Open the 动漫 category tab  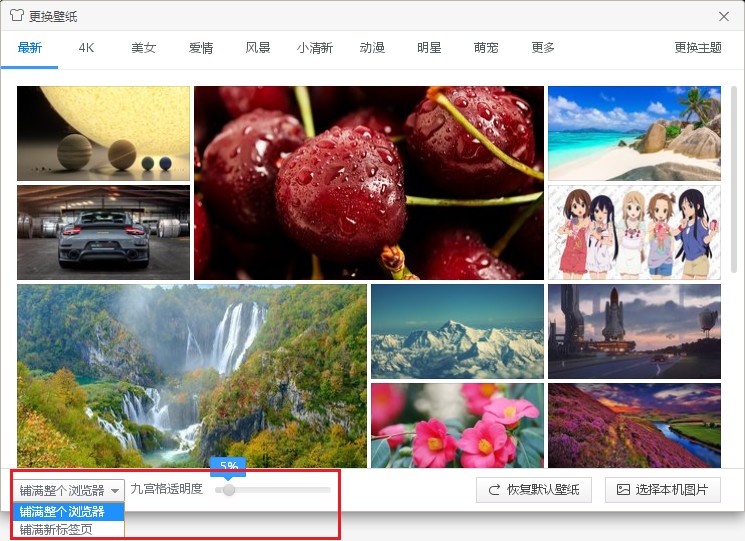coord(372,48)
